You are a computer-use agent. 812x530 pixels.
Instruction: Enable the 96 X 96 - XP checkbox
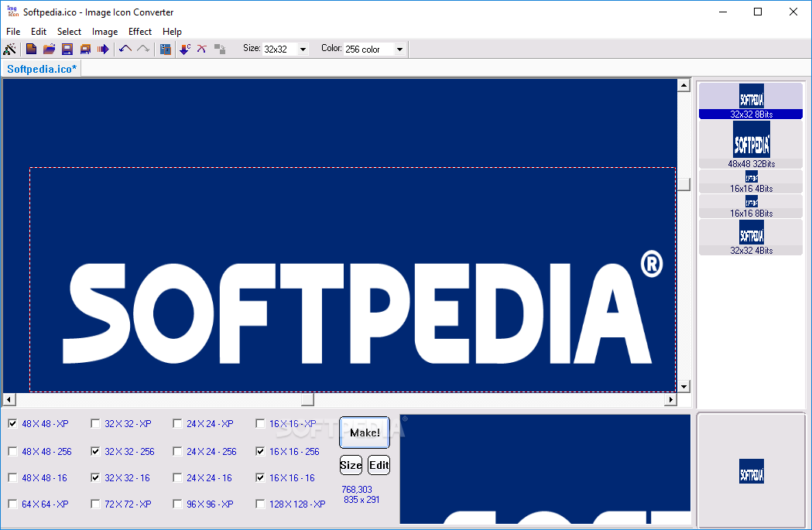(177, 504)
